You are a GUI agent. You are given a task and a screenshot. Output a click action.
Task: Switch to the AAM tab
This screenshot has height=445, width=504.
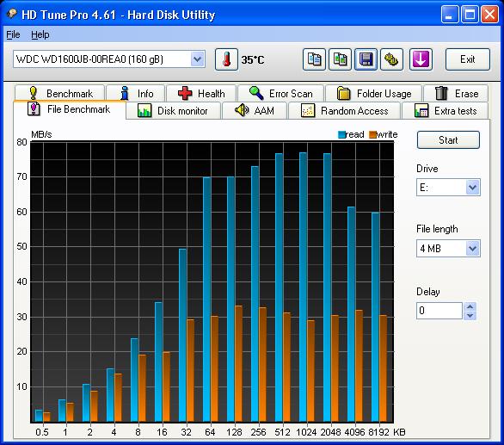tap(255, 111)
